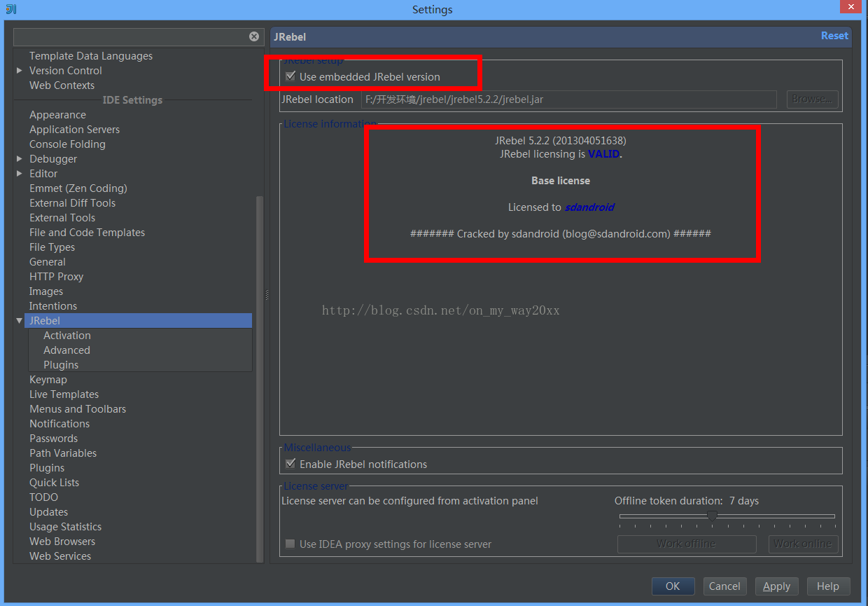Open Help for settings dialog
The height and width of the screenshot is (606, 868).
(828, 586)
